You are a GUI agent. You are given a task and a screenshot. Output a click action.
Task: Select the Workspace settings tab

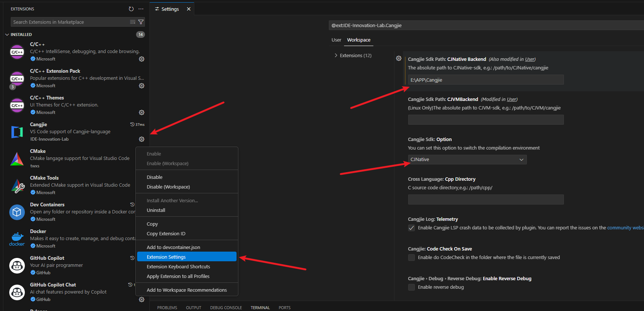(x=359, y=40)
